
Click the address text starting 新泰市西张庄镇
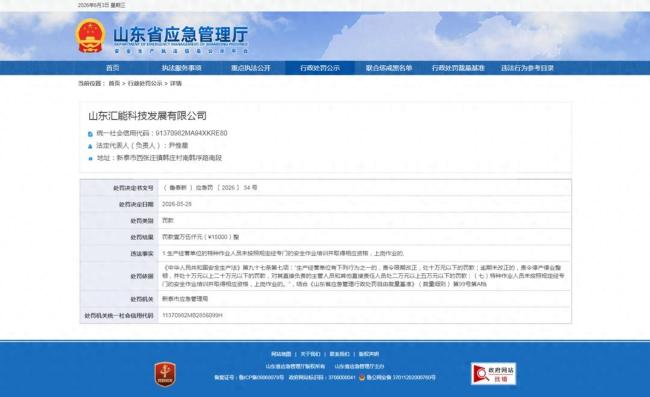tap(169, 158)
